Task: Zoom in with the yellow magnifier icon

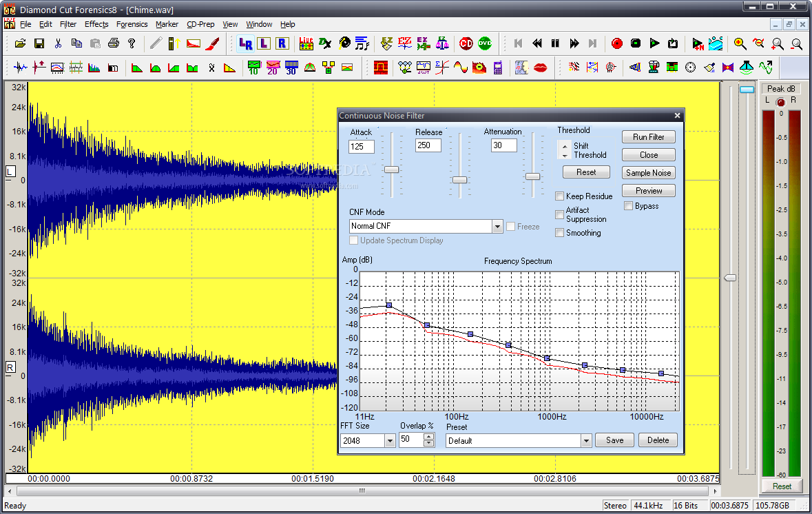Action: pyautogui.click(x=740, y=43)
